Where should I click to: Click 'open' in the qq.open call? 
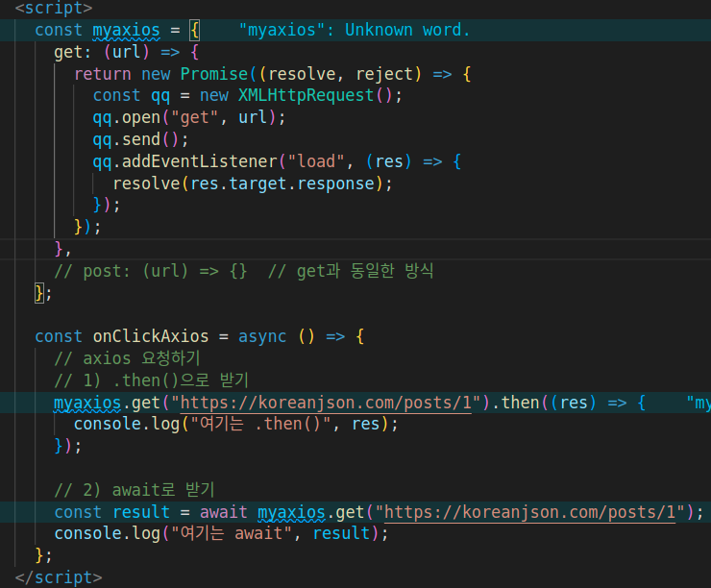141,118
